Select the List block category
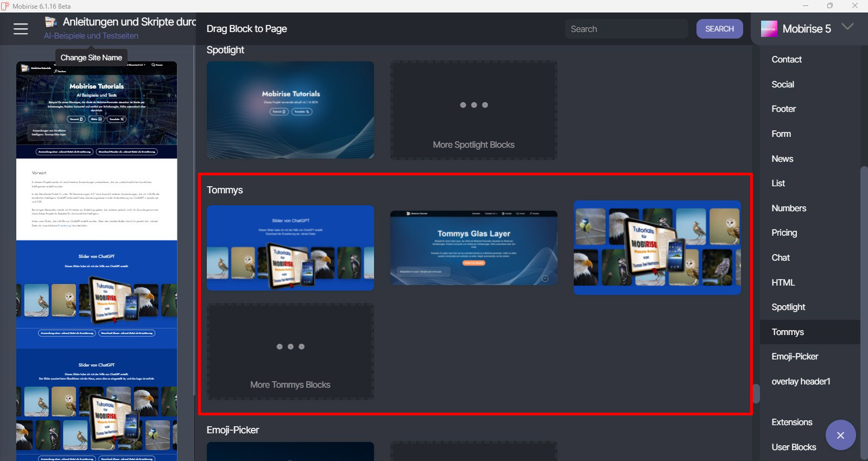The image size is (868, 461). pyautogui.click(x=778, y=183)
